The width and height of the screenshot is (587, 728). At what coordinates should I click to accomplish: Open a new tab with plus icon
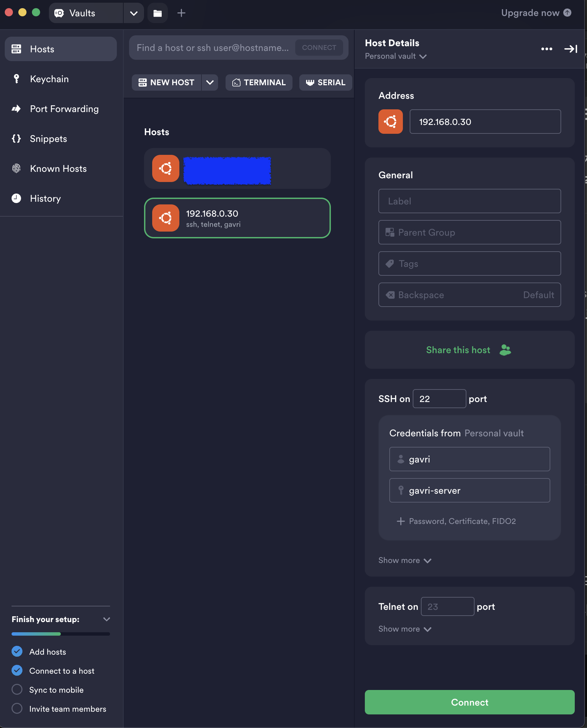[181, 13]
